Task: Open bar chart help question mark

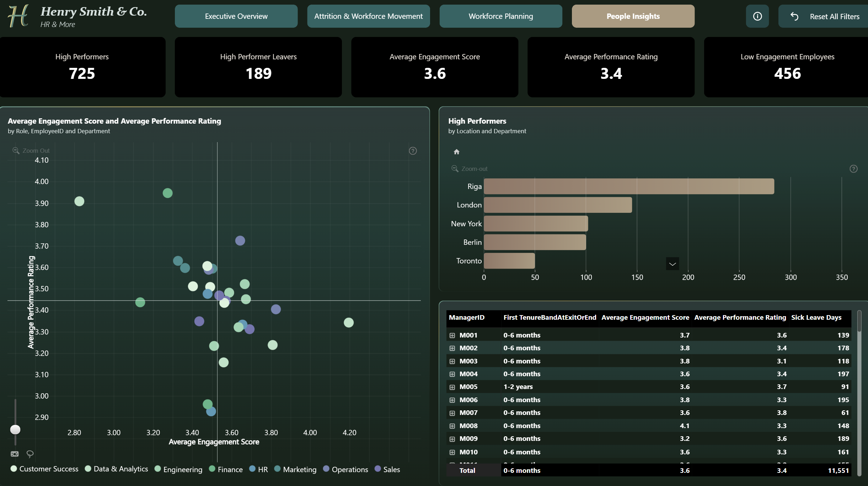Action: coord(853,169)
